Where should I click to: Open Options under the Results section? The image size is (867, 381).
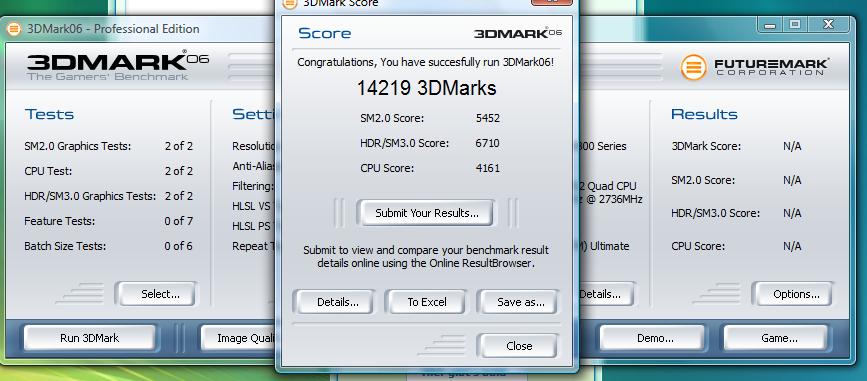pyautogui.click(x=796, y=294)
